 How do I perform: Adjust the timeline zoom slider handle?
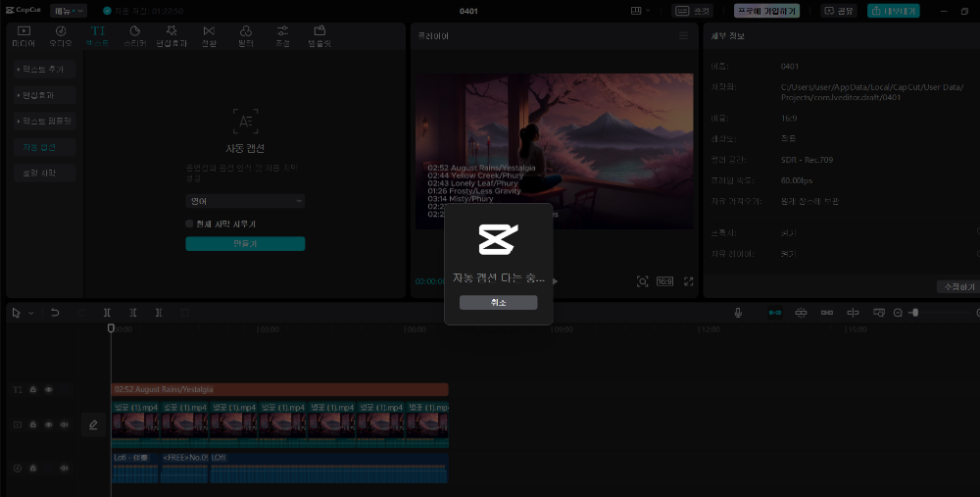pyautogui.click(x=914, y=313)
